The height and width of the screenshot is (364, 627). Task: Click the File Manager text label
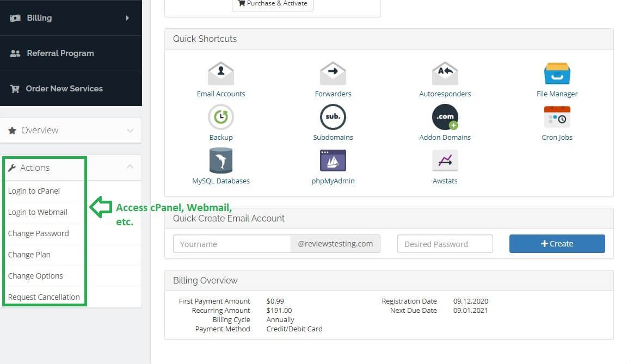click(x=557, y=94)
